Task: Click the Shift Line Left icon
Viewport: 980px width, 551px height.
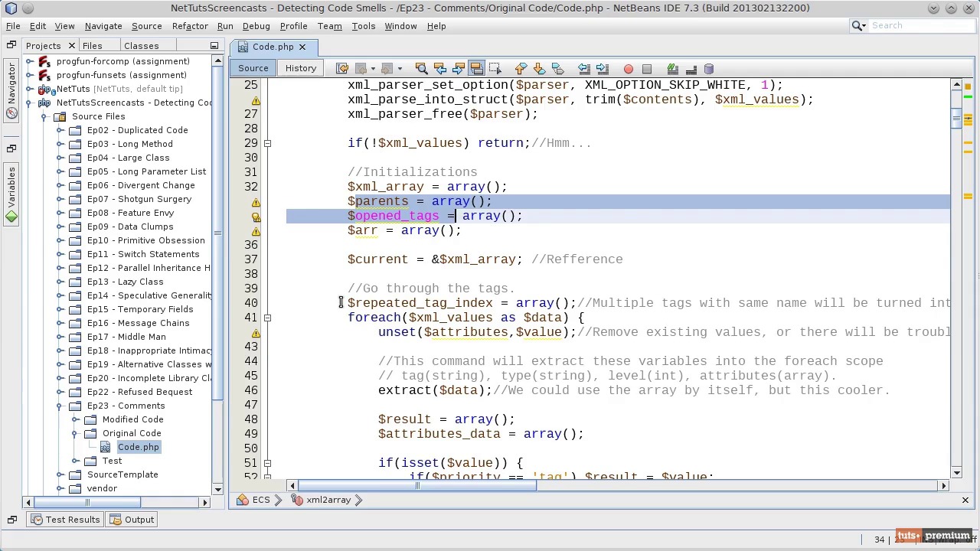Action: pos(584,69)
